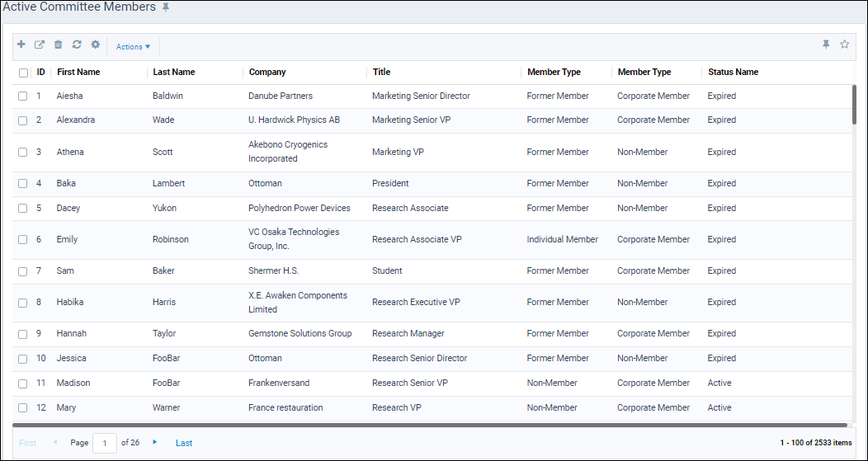Sort by the Status Name column header
This screenshot has height=461, width=868.
[x=733, y=72]
